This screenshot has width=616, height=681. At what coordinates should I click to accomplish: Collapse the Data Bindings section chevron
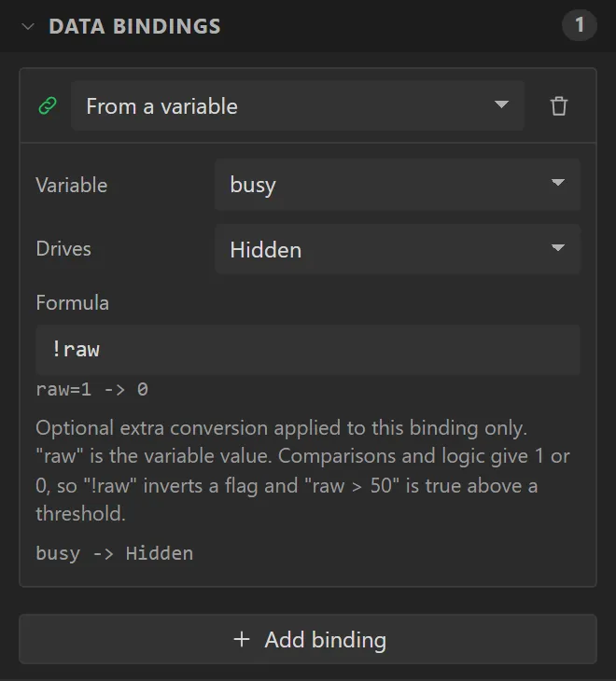click(x=28, y=26)
